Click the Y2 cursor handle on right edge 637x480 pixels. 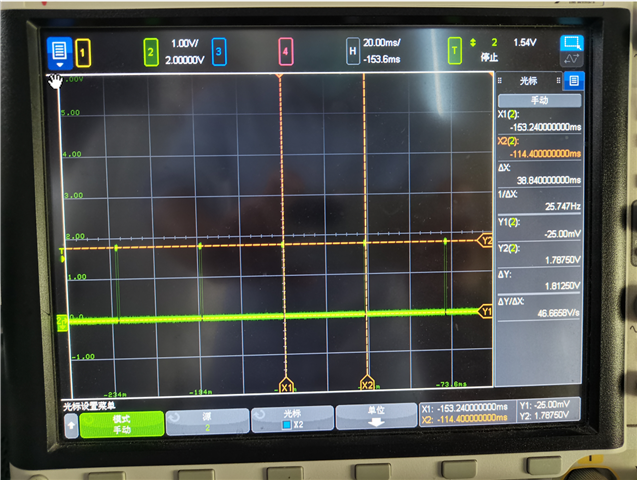485,240
